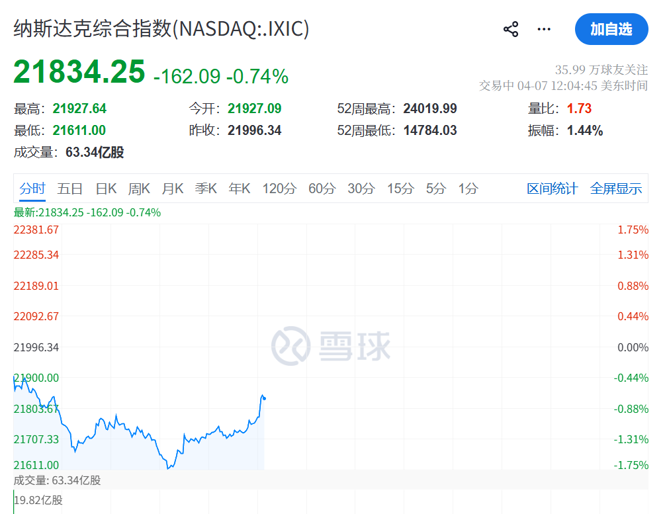Switch to the 五日 tab
This screenshot has width=667, height=514.
click(x=70, y=188)
